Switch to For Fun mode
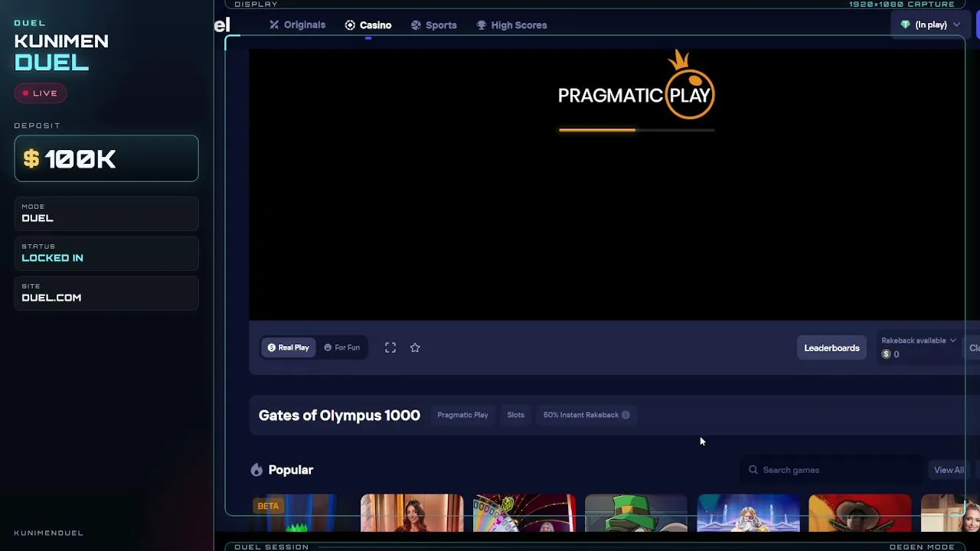 [x=341, y=347]
